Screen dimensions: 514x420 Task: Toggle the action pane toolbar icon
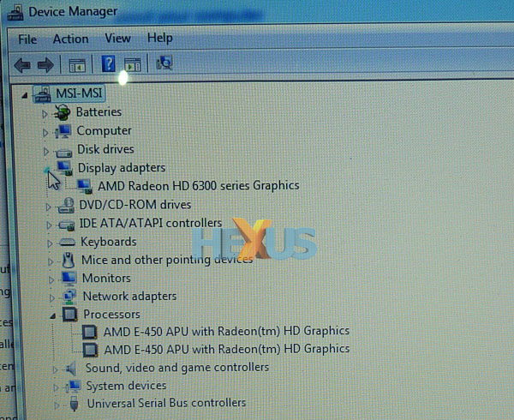(x=133, y=64)
